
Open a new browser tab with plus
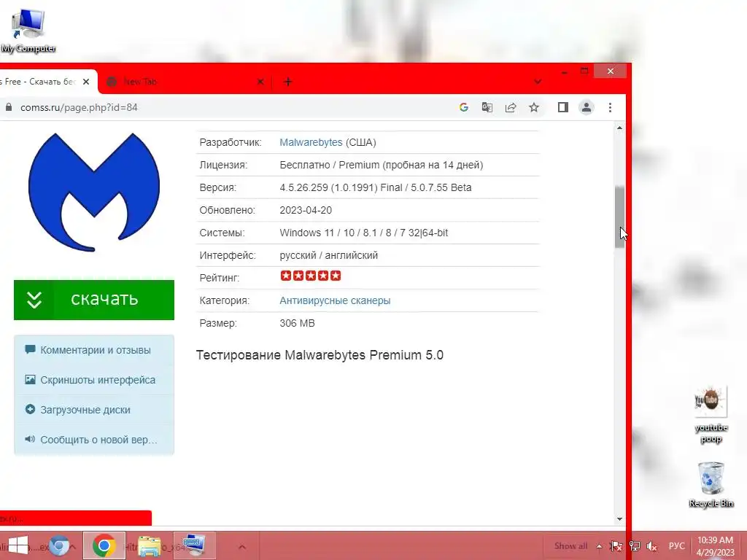(x=287, y=82)
